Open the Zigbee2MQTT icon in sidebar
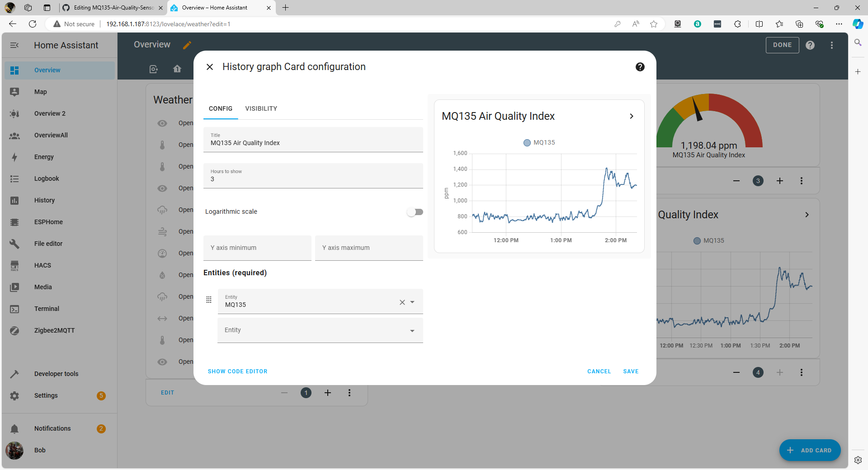Screen dimensions: 868x470 coord(14,331)
